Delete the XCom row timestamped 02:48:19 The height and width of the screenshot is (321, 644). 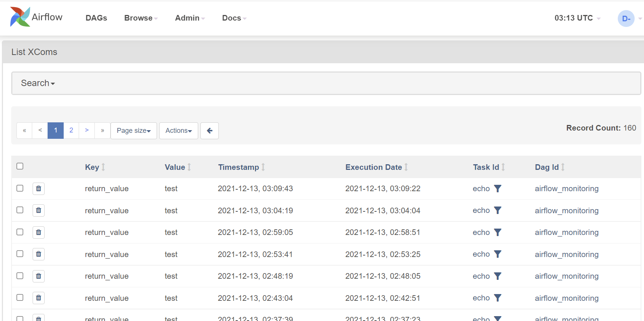[x=39, y=276]
